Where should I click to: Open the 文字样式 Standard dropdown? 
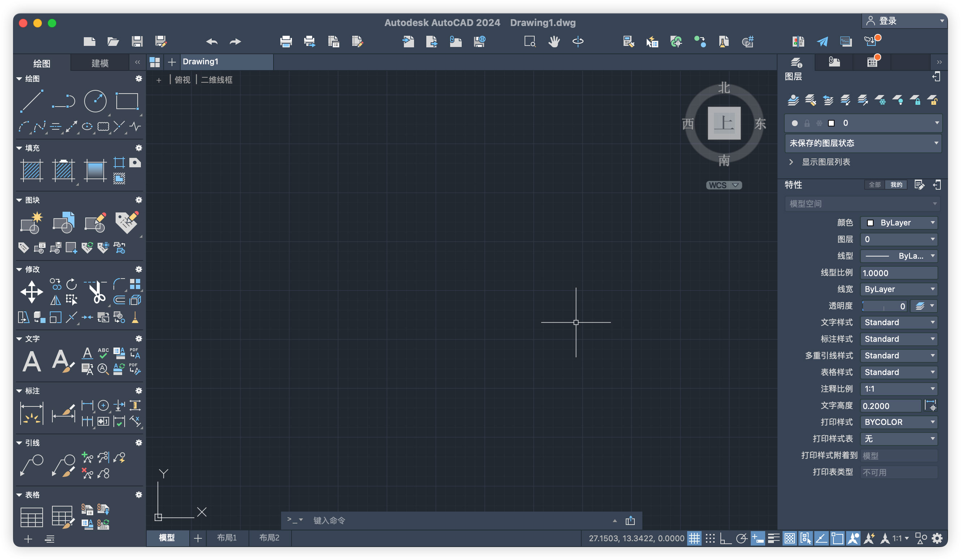(899, 322)
